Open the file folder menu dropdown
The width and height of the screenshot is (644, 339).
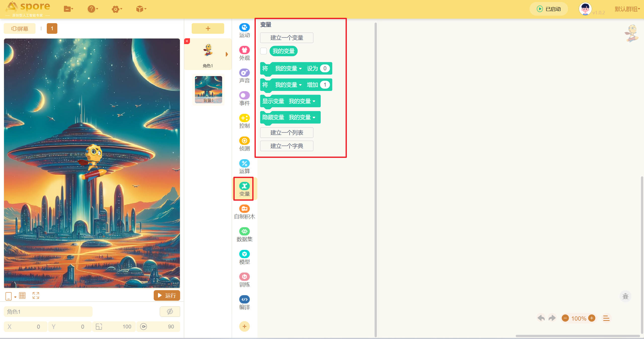coord(68,9)
